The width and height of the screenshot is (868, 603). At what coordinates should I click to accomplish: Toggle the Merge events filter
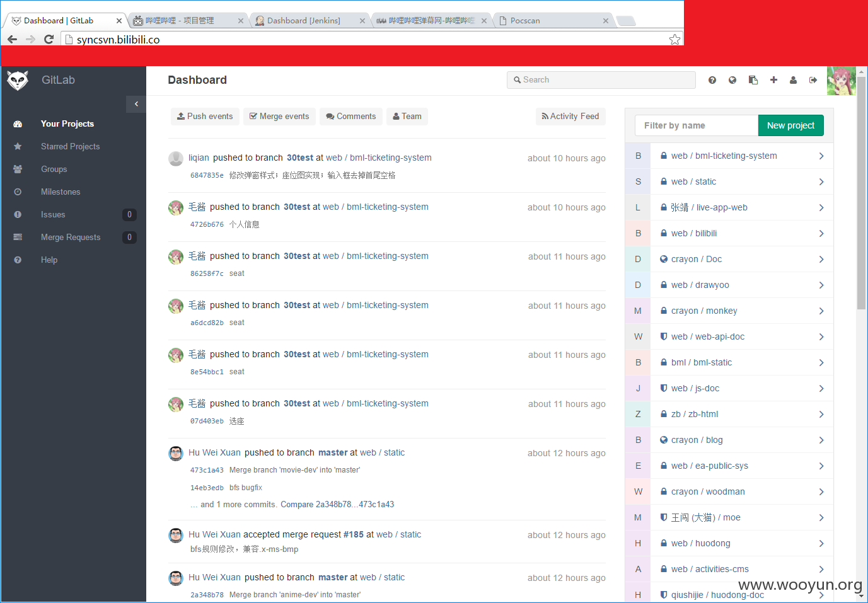[279, 117]
